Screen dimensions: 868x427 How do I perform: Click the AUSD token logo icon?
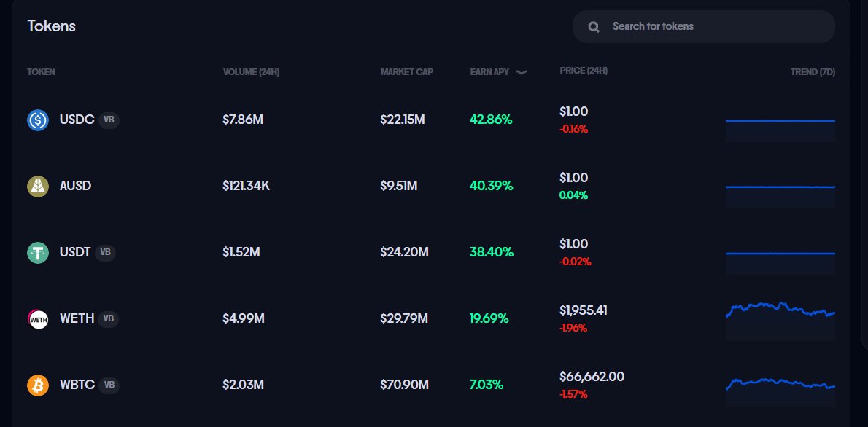38,187
